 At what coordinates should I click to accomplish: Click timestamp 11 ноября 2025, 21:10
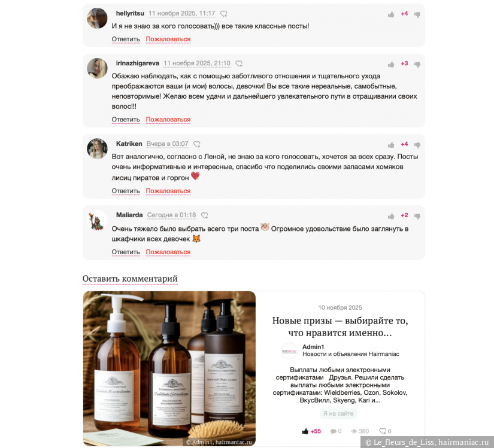point(197,63)
